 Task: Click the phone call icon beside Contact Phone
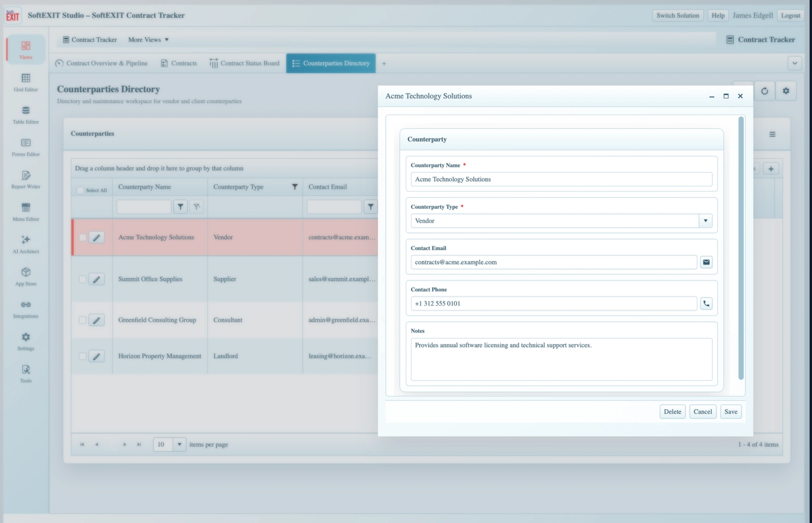[706, 303]
